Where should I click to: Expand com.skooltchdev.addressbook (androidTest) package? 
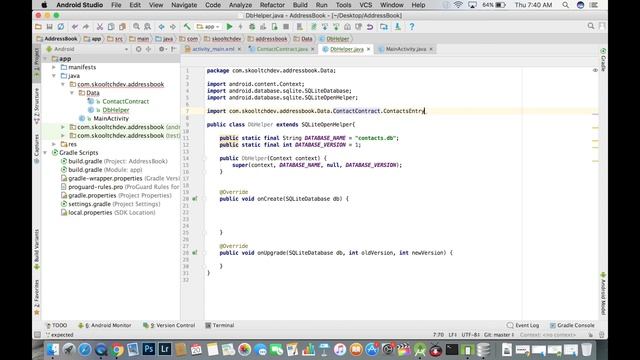(63, 127)
